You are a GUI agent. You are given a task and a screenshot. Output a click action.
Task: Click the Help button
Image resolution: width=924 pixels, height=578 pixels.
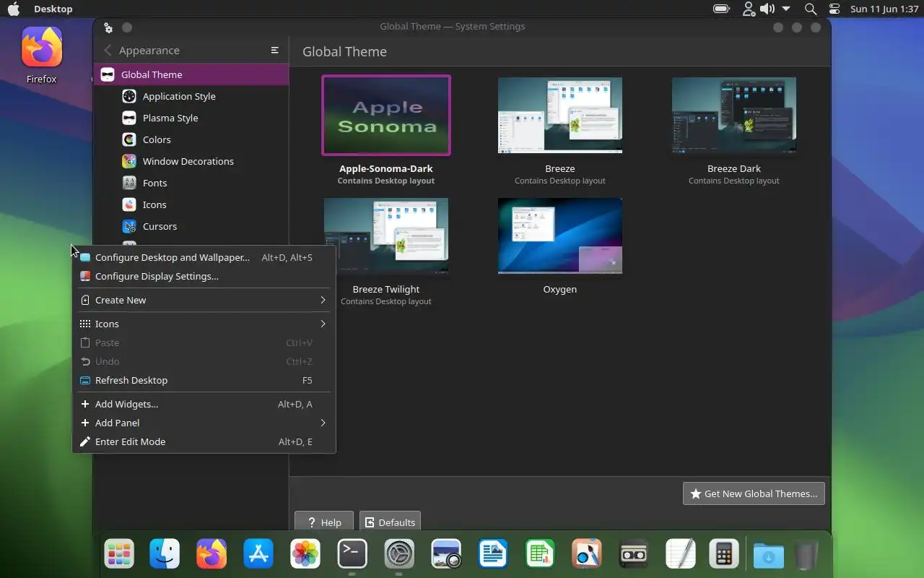point(324,522)
